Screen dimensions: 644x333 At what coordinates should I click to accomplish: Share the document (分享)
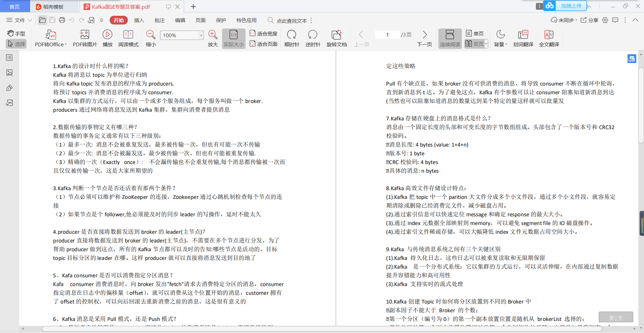tap(589, 20)
